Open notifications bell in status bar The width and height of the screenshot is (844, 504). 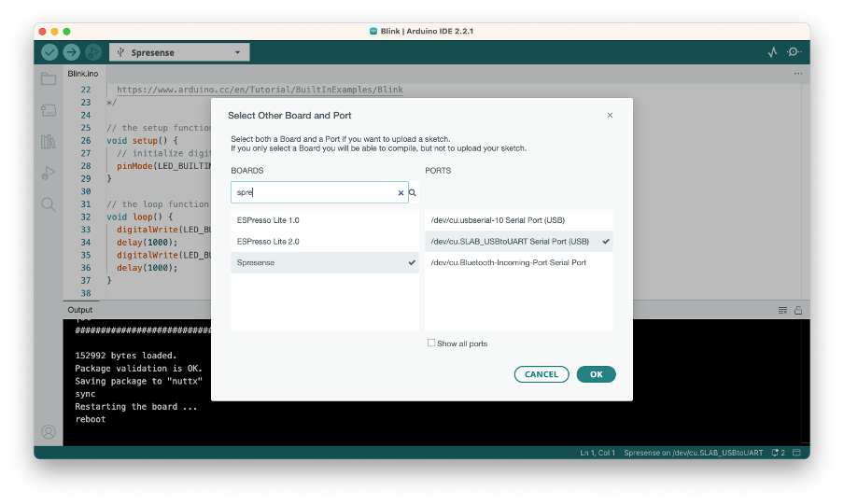[778, 453]
